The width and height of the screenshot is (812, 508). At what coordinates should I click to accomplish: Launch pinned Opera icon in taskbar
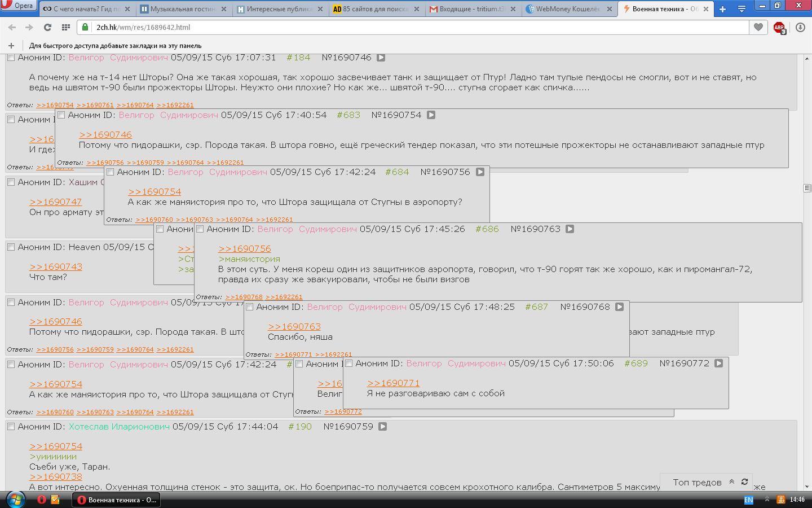coord(42,500)
